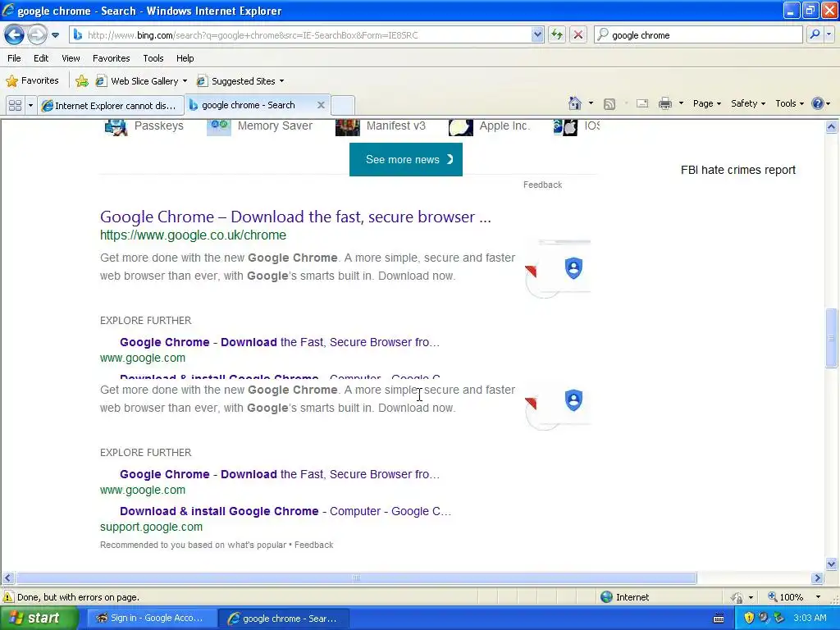Open Web Slice Gallery link
The image size is (840, 630).
138,81
